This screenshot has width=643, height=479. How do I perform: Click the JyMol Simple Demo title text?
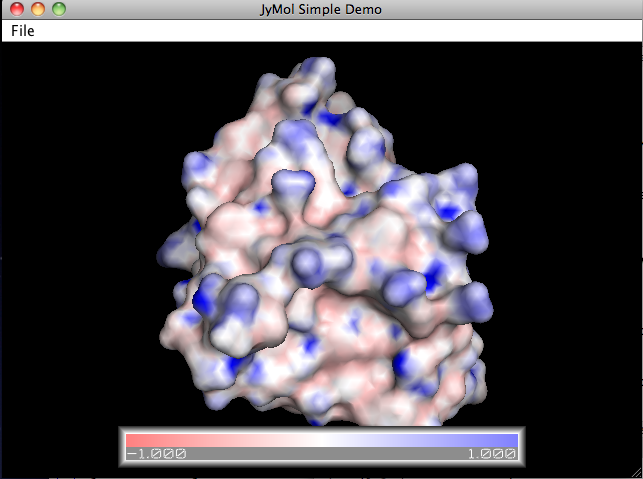321,9
